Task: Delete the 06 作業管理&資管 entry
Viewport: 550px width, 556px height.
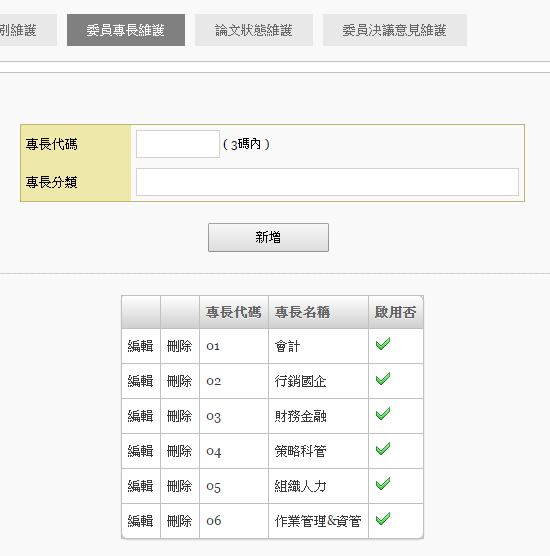Action: pos(179,521)
